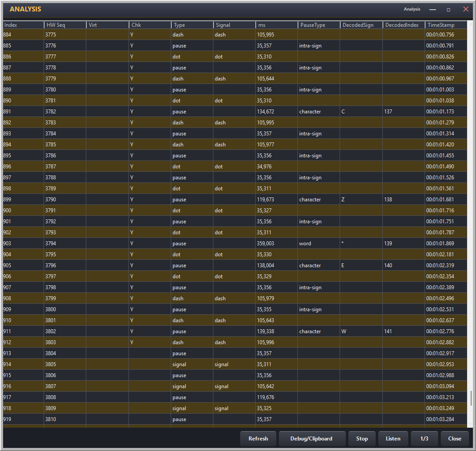This screenshot has height=451, width=476.
Task: Sort by the Signal column header
Action: 234,25
